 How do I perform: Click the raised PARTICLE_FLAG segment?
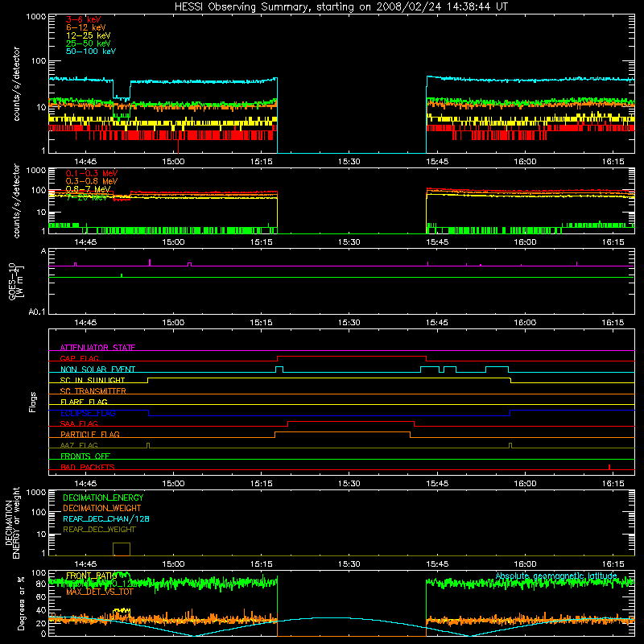tap(342, 432)
